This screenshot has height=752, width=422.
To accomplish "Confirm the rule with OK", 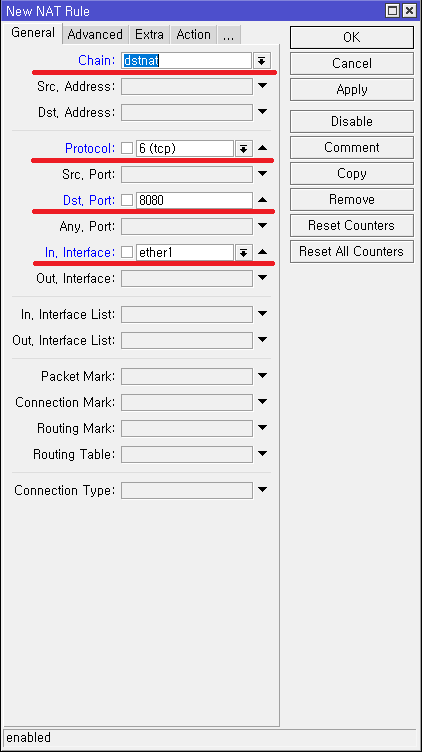I will coord(352,37).
